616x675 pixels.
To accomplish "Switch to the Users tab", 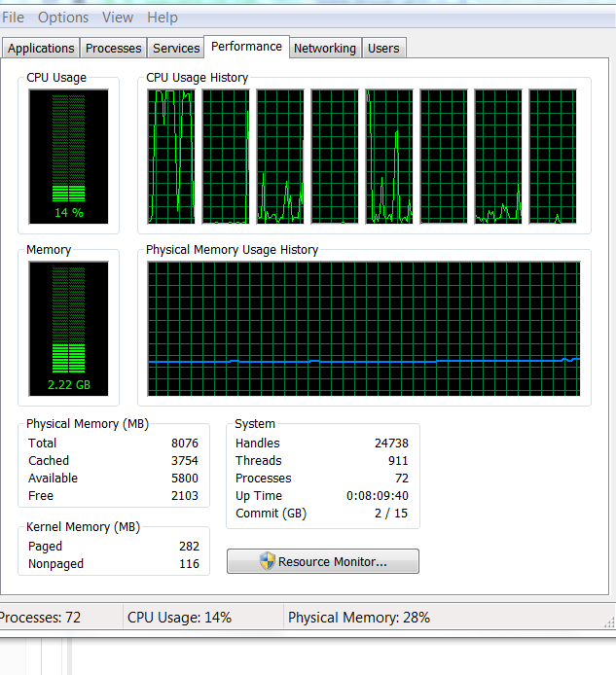I will pos(383,49).
